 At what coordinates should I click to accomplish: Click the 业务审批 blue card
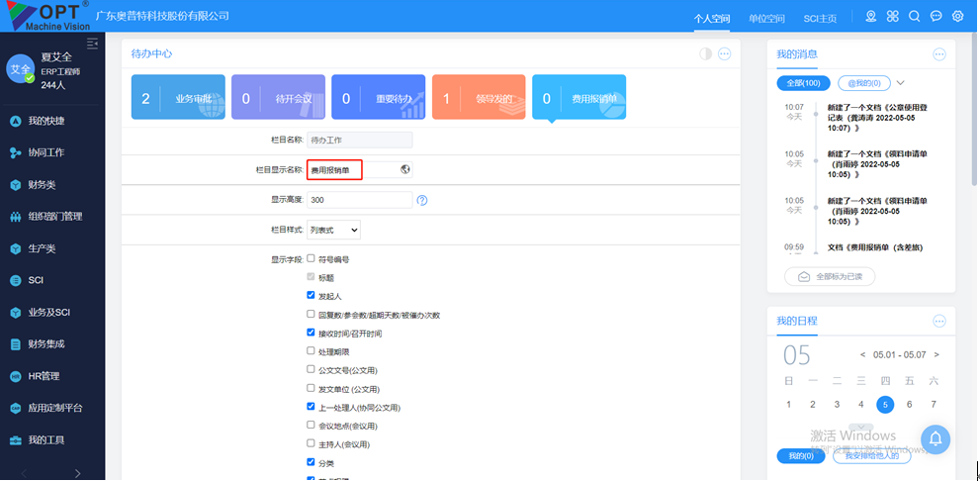click(179, 98)
